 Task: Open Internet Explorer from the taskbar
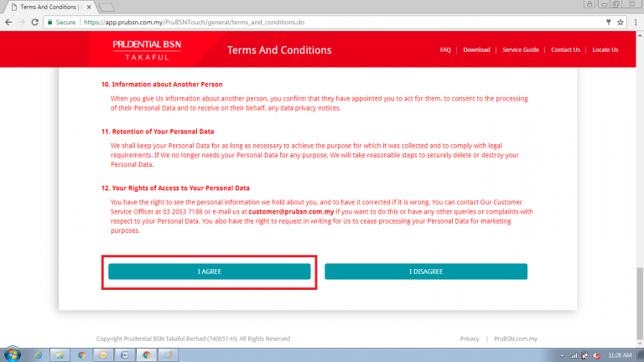[x=39, y=354]
